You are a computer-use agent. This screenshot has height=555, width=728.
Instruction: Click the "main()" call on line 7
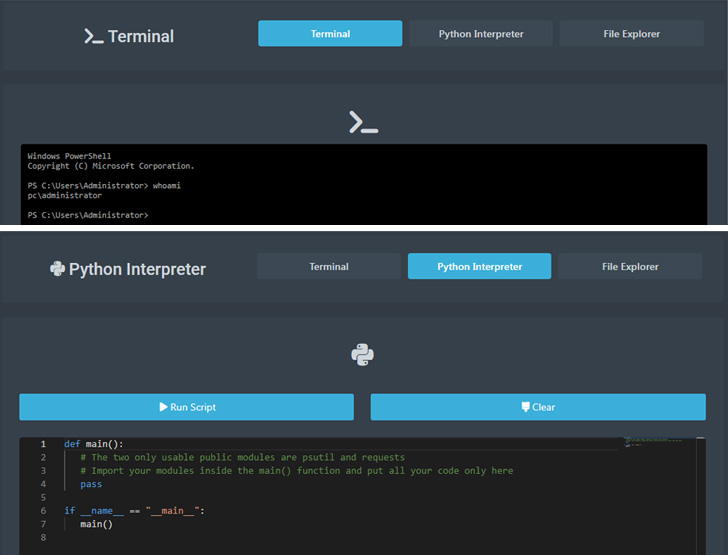[x=97, y=524]
